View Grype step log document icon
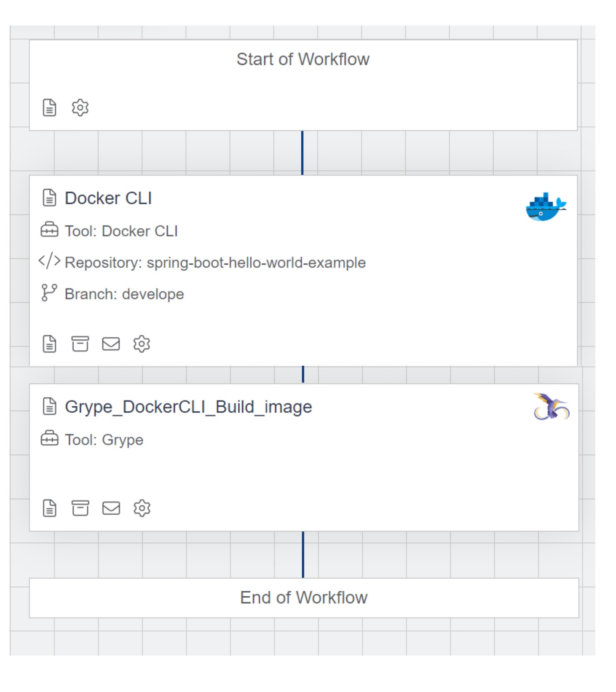Viewport: 616px width, 692px height. (49, 508)
